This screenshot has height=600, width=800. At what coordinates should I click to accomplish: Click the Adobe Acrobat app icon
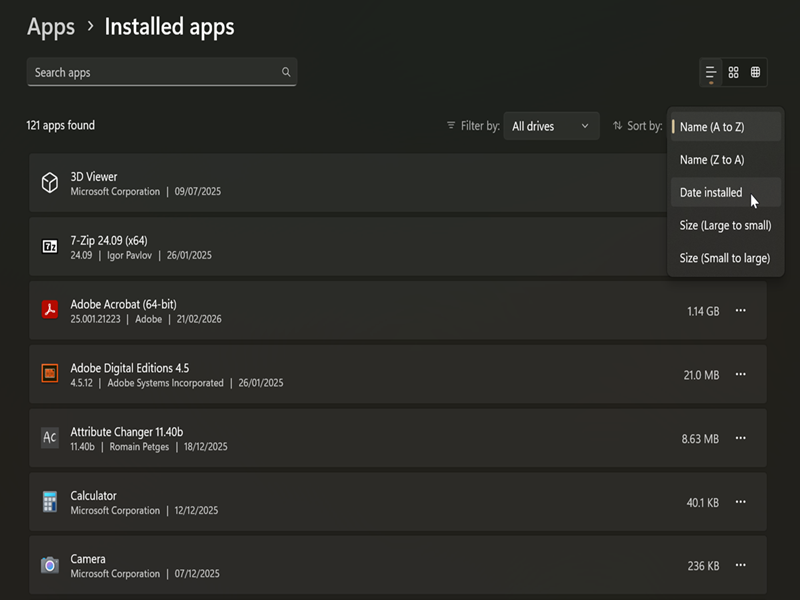click(49, 310)
